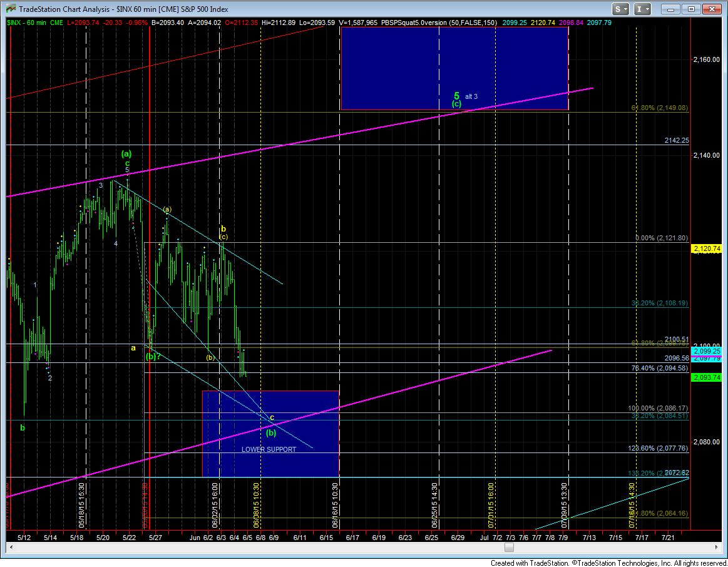This screenshot has width=728, height=567.
Task: Click the 6/17 date on time axis
Action: [352, 538]
